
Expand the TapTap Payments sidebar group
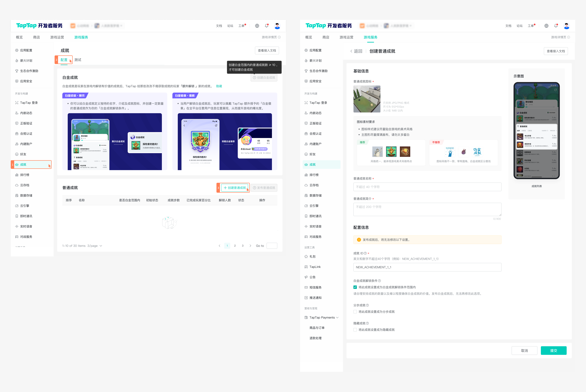321,317
